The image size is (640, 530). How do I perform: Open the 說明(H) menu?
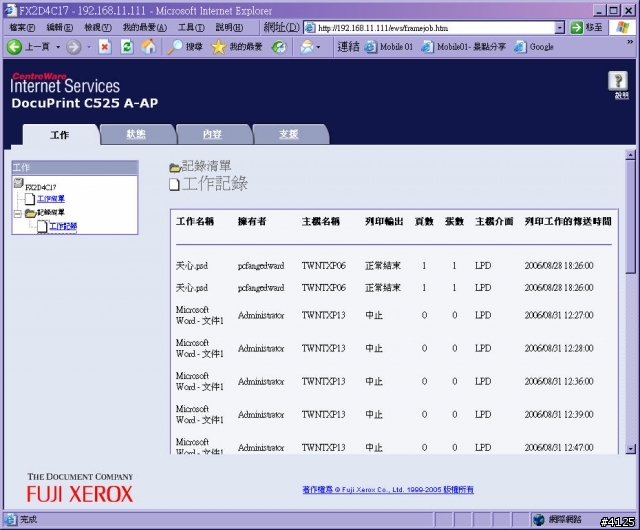[x=229, y=27]
